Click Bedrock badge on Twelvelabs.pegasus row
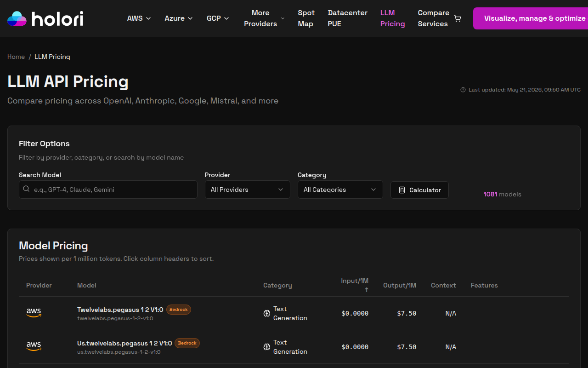588x368 pixels. click(x=179, y=310)
